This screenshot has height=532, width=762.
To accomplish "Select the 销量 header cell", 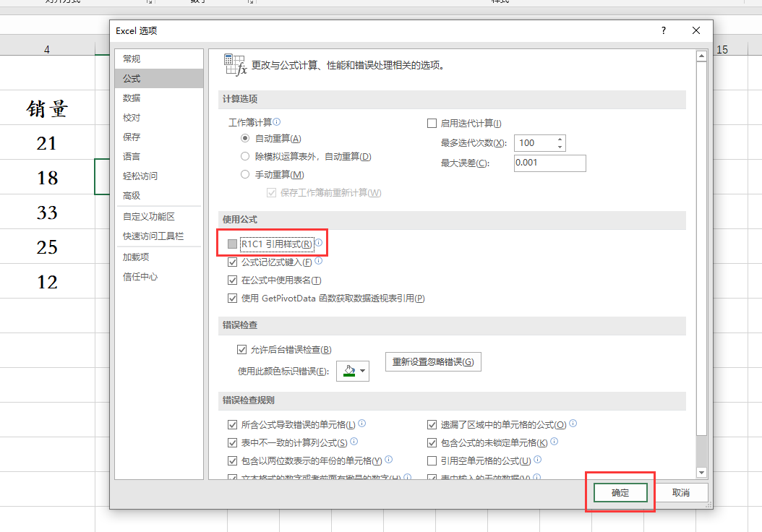I will (x=47, y=108).
